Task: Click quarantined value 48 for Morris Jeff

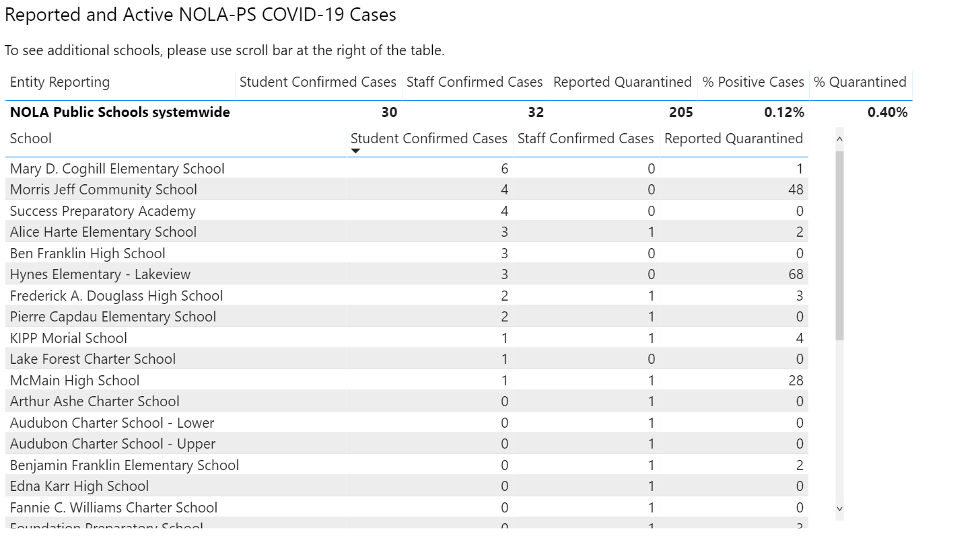Action: (x=796, y=190)
